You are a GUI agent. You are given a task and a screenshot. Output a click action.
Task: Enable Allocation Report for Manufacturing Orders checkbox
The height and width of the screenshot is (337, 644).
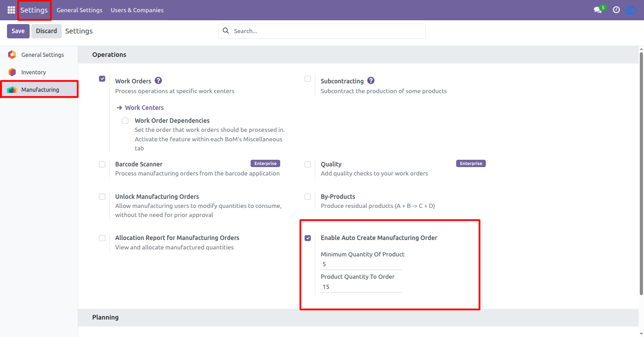[x=102, y=238]
